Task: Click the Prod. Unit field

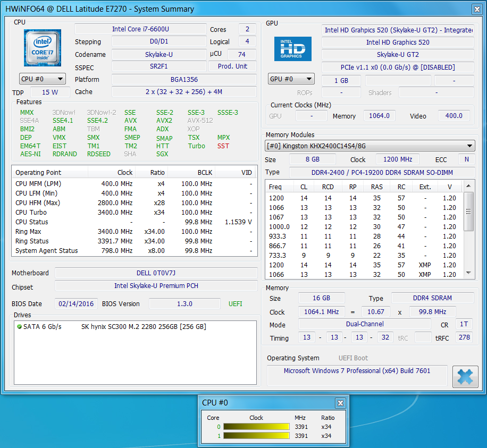Action: (232, 66)
